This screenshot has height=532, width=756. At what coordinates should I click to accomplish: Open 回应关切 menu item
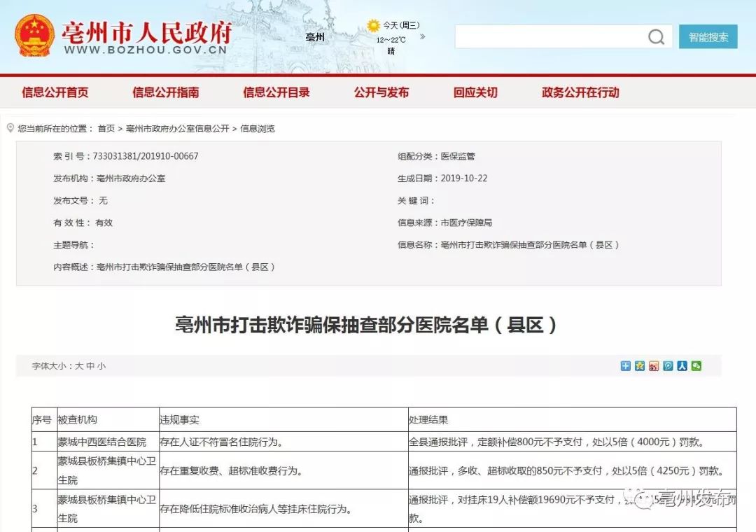[x=475, y=92]
